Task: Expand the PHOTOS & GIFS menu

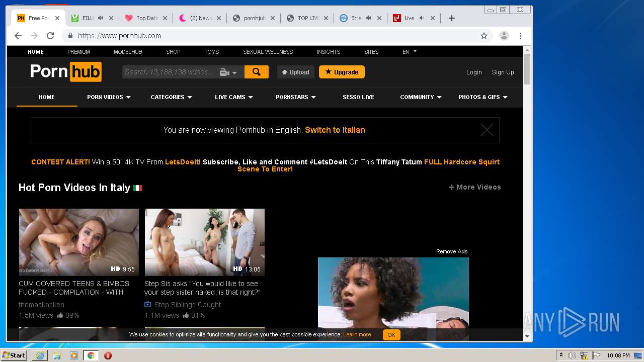Action: coord(482,97)
